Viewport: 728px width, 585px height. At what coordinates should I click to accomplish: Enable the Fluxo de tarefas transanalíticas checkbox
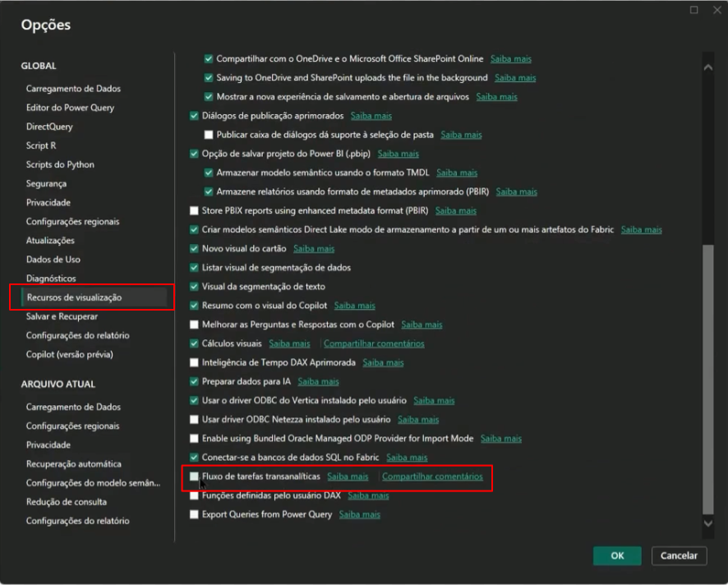(194, 477)
